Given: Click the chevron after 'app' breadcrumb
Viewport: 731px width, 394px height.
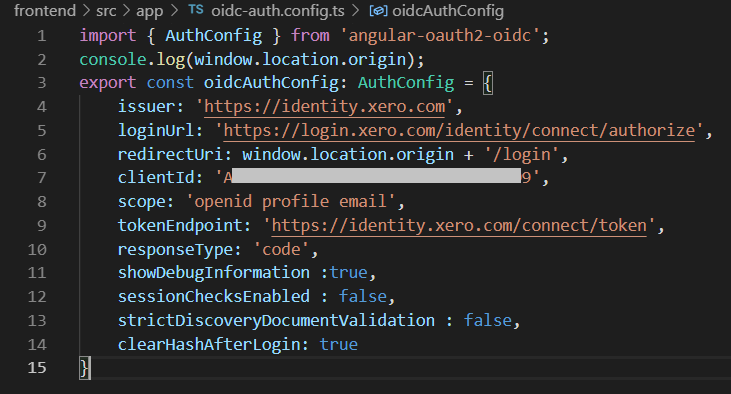Looking at the screenshot, I should point(175,10).
